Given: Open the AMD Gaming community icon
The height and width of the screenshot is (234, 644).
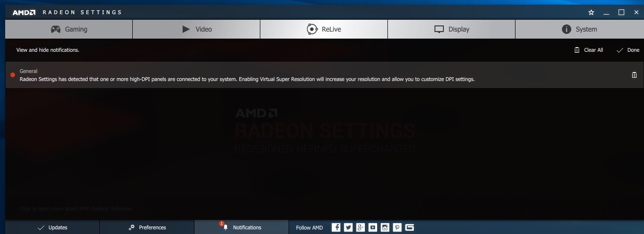Looking at the screenshot, I should (410, 227).
